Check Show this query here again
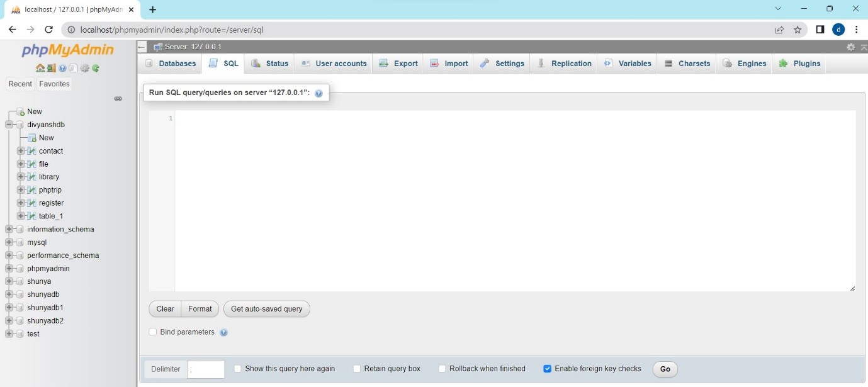 coord(237,369)
